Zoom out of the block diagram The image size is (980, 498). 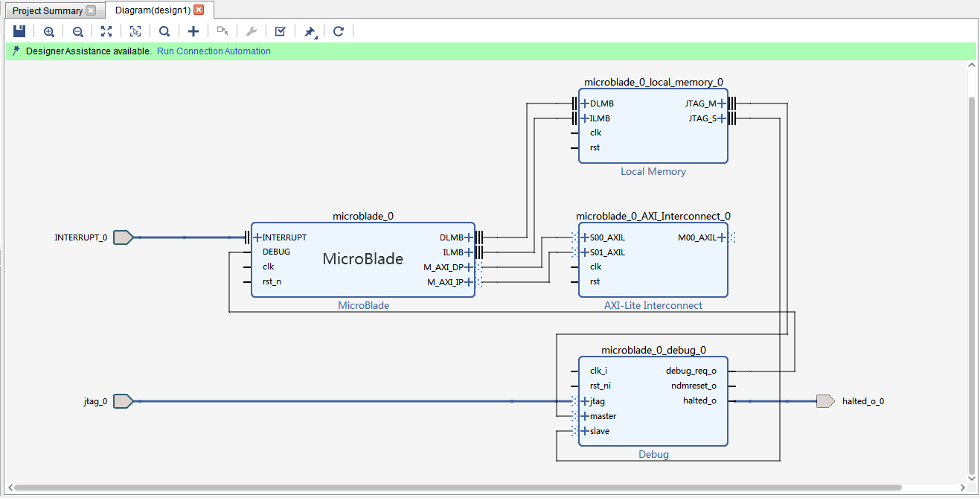point(77,31)
